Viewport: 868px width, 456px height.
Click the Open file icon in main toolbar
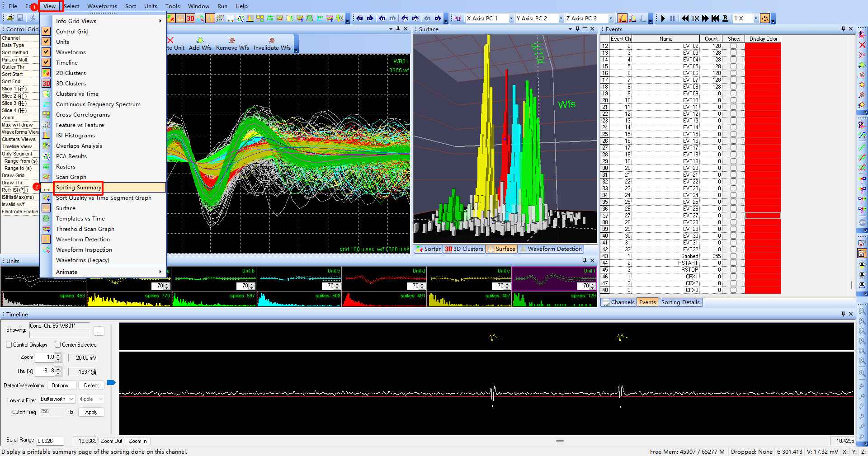[x=10, y=18]
